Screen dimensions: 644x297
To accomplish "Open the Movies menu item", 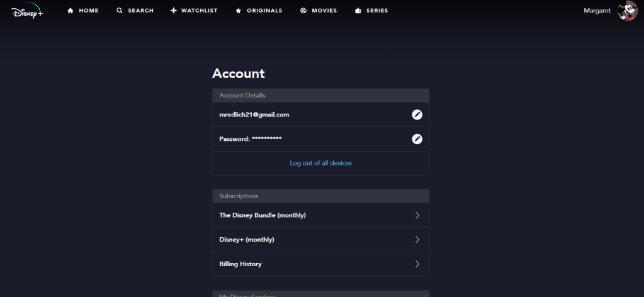I will point(324,11).
